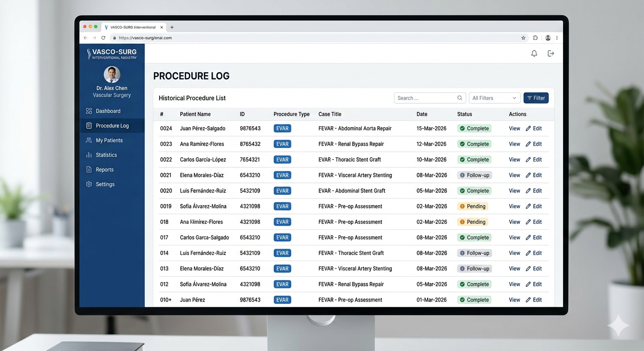This screenshot has height=351, width=644.
Task: View case 0021 for Elena Morales-Díaz
Action: (x=514, y=175)
